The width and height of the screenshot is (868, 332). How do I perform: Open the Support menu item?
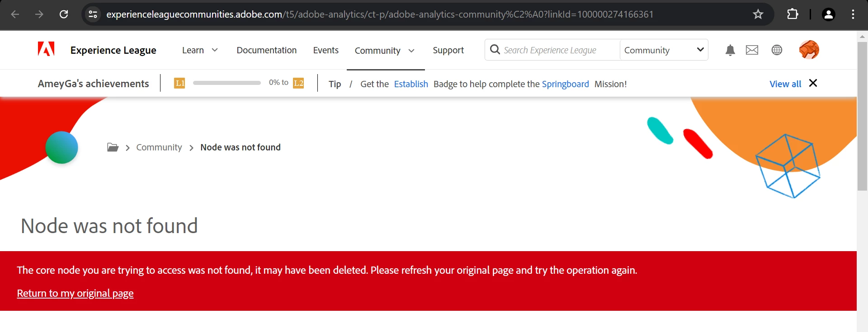click(448, 50)
